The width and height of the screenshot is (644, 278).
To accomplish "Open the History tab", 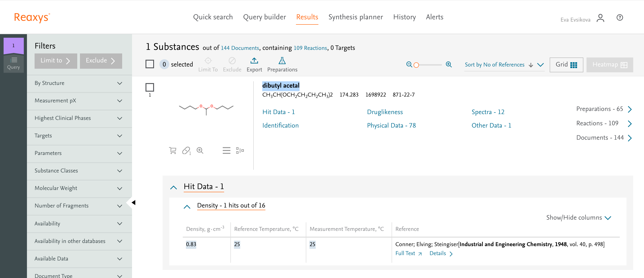I will click(x=404, y=17).
